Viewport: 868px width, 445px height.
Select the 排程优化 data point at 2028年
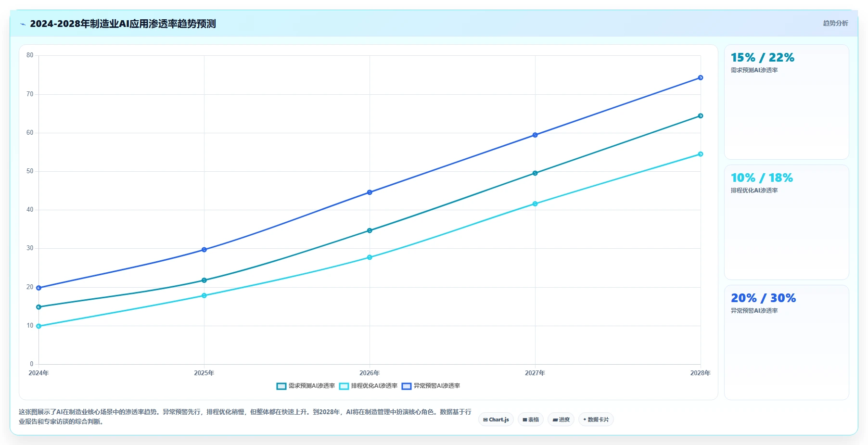pos(701,154)
